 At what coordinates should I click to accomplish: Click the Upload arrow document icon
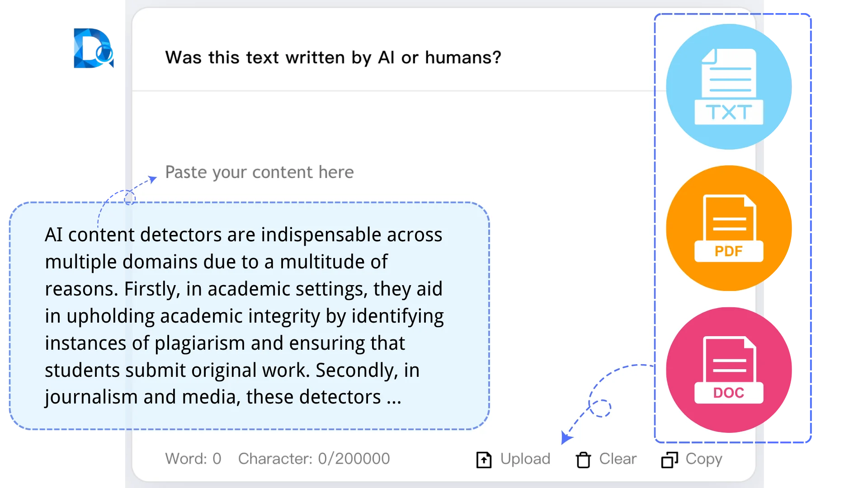pos(484,460)
